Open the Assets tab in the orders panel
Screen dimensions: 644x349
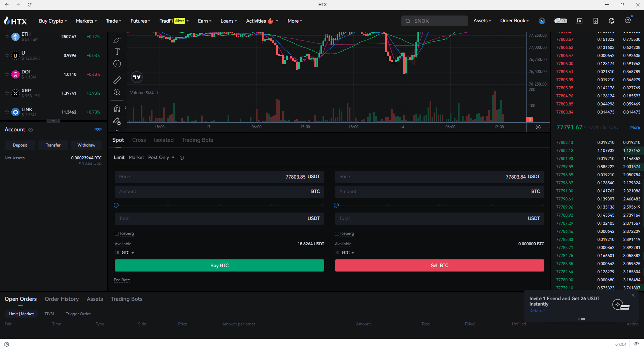click(x=95, y=299)
